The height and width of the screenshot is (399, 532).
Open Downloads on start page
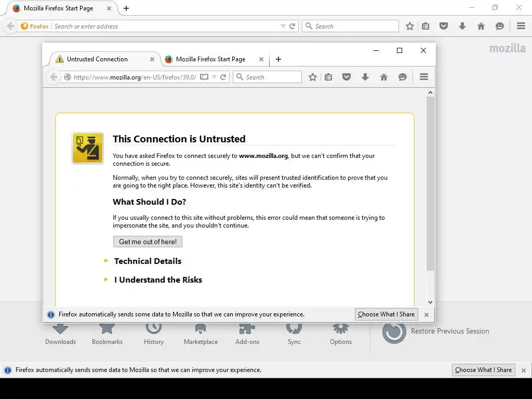pos(60,328)
